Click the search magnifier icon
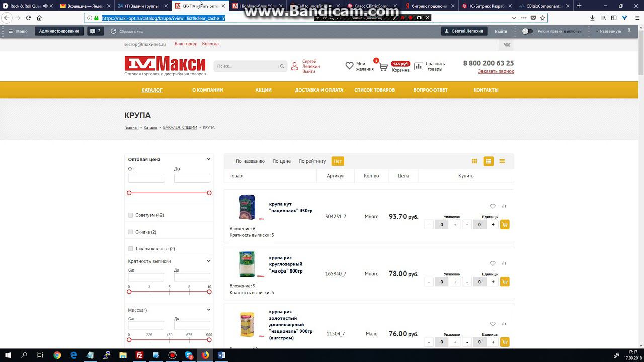 pos(282,66)
